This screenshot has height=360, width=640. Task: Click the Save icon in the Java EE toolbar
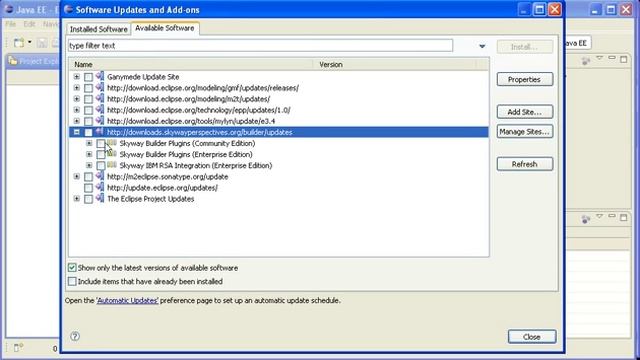(x=42, y=42)
